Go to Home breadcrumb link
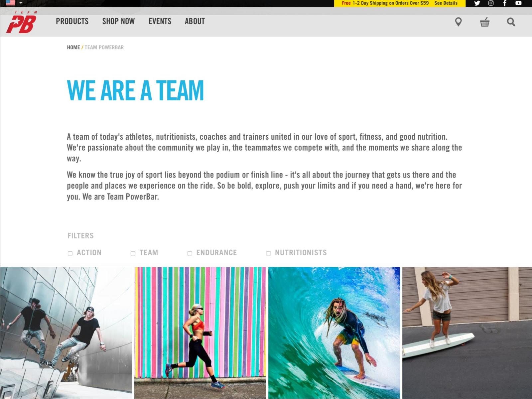 coord(73,47)
